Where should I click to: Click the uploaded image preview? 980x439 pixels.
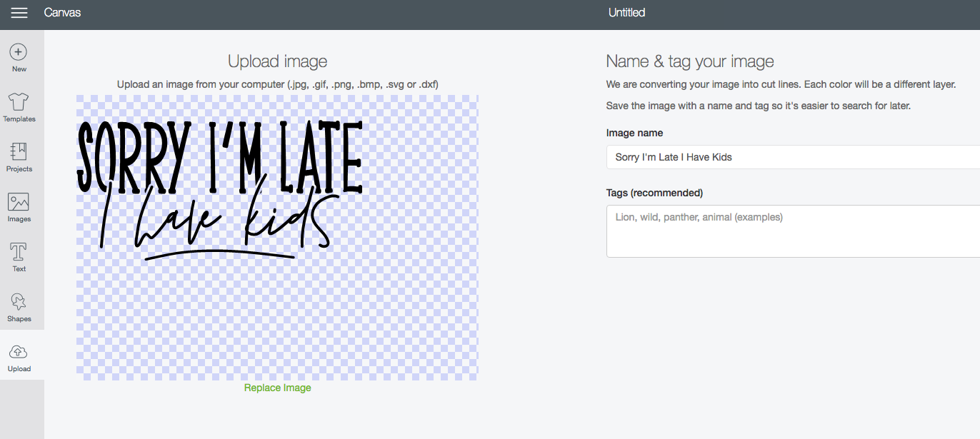(277, 238)
